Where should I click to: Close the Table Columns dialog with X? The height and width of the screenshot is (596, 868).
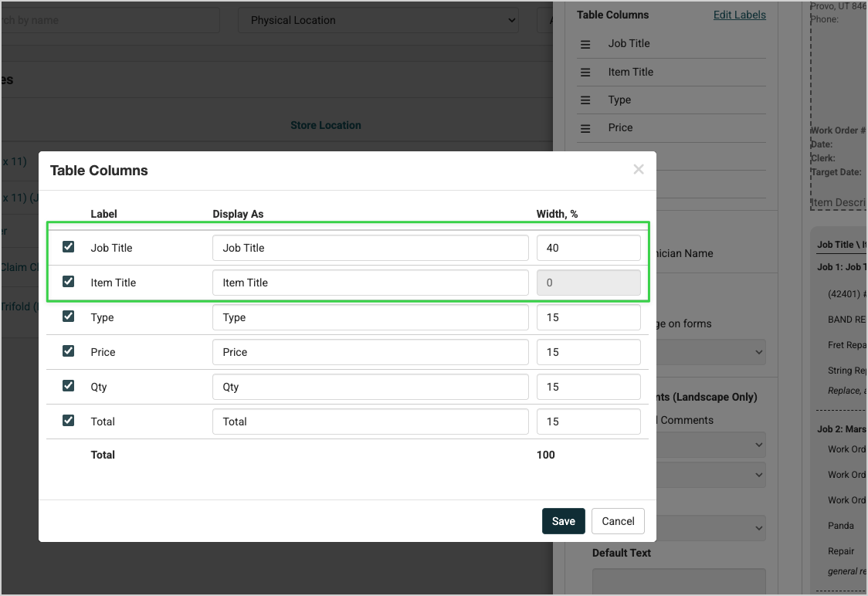638,169
